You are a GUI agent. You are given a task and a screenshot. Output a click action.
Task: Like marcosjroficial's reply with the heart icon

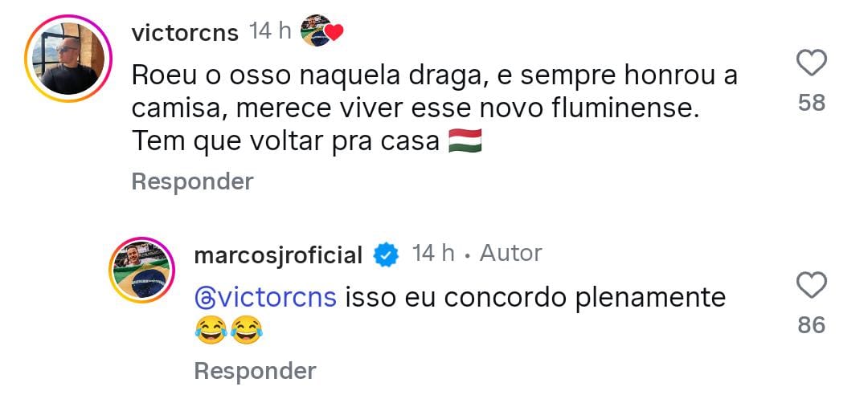pyautogui.click(x=812, y=285)
